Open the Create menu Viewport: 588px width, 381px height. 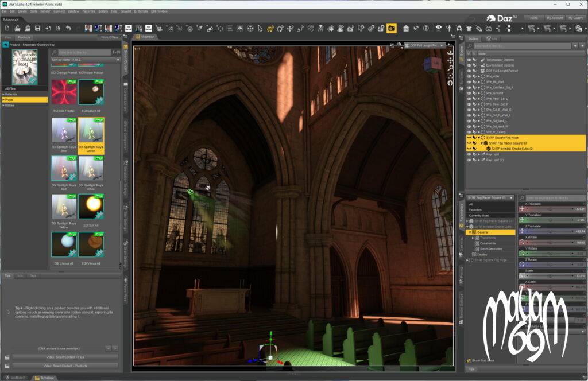coord(22,11)
